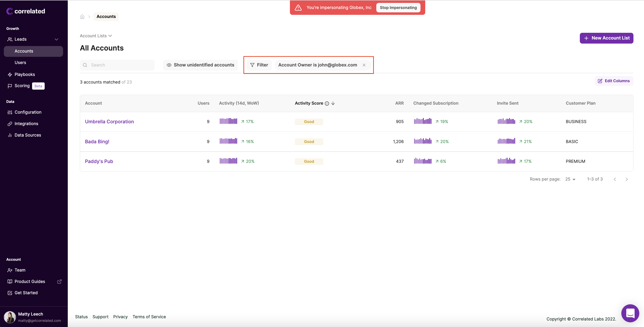This screenshot has width=644, height=327.
Task: Open the Account Lists dropdown
Action: coord(96,36)
